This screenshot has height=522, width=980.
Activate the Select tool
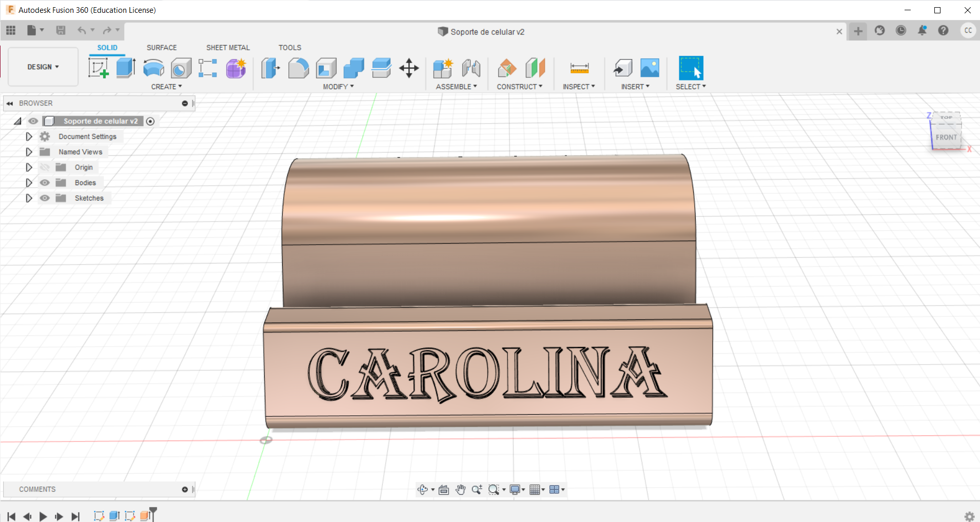click(x=691, y=68)
